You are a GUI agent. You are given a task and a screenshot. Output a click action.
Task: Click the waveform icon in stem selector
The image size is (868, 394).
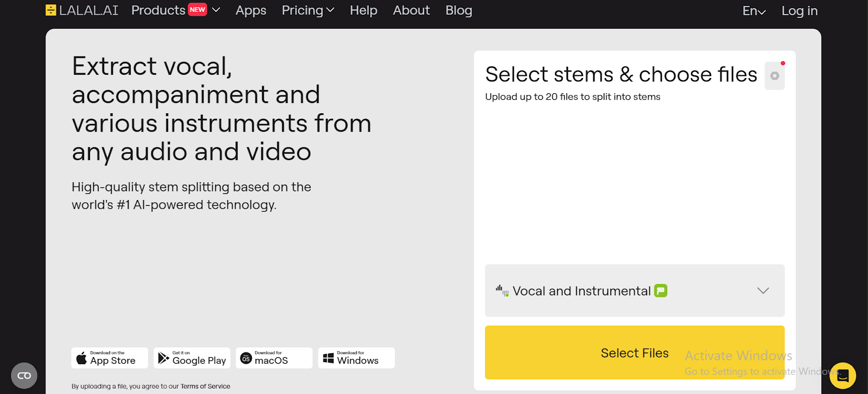pyautogui.click(x=502, y=291)
